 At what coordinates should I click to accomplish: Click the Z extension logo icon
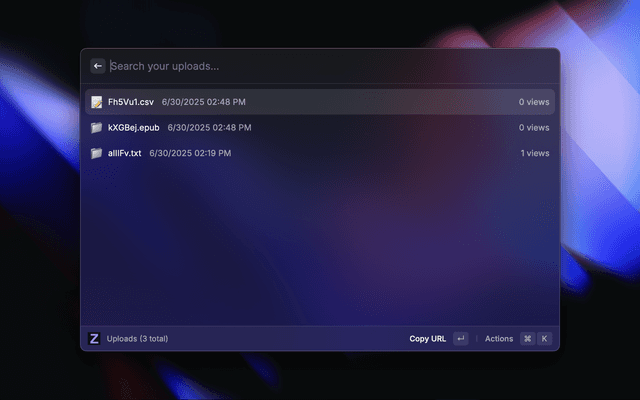[94, 338]
